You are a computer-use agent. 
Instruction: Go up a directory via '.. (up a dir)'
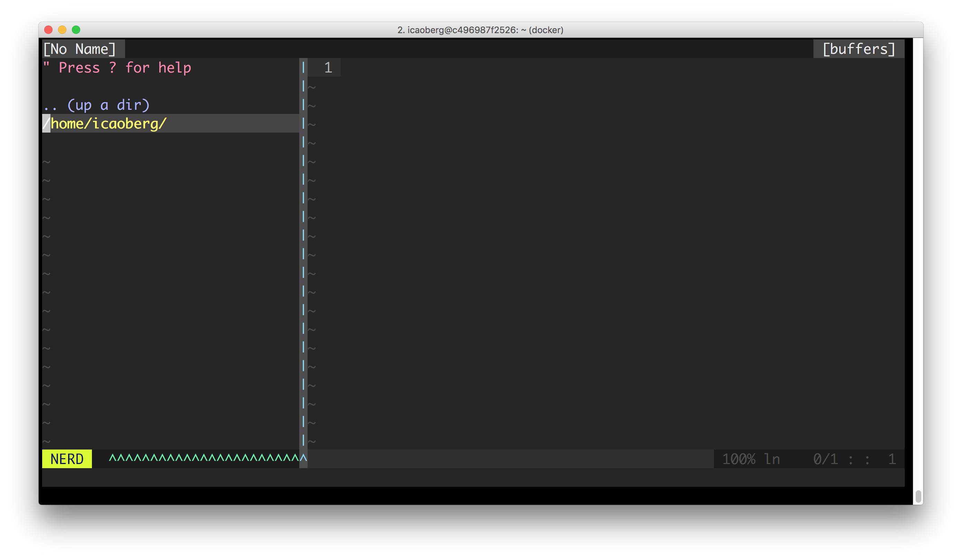coord(97,105)
